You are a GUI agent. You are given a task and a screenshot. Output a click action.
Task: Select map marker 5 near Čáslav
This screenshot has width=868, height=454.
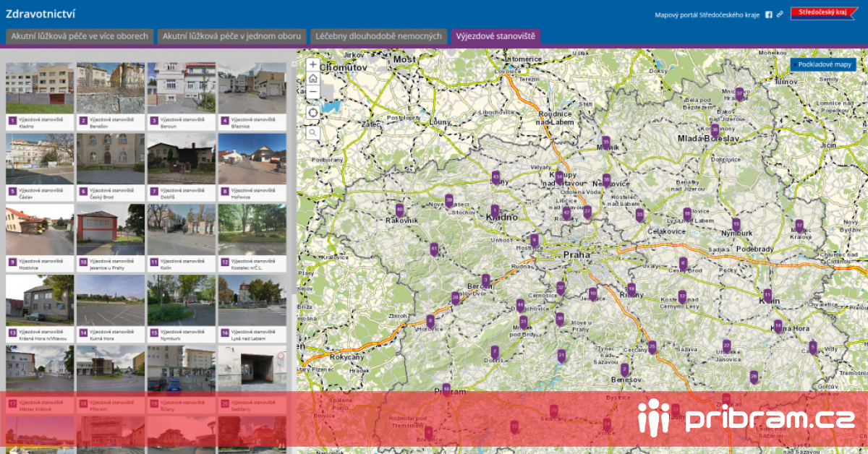tap(813, 348)
